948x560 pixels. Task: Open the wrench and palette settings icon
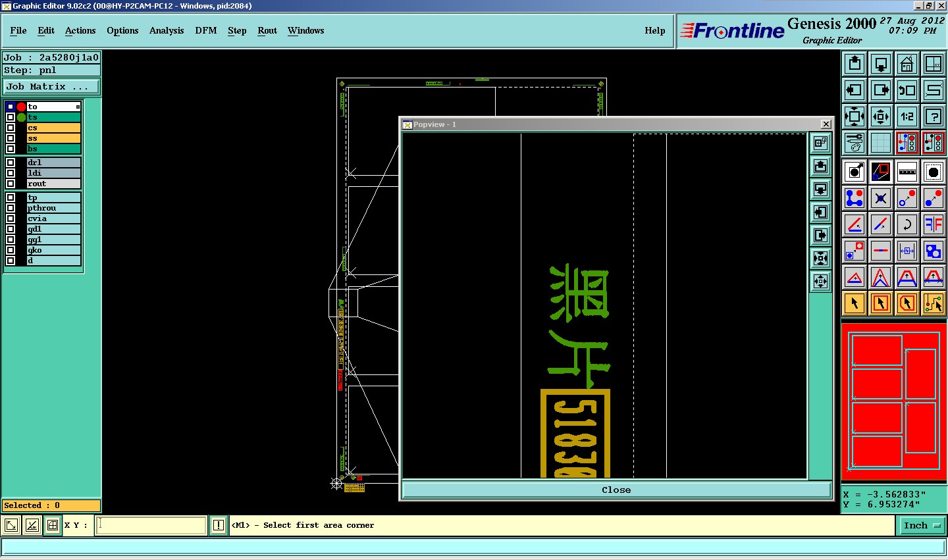coord(855,143)
